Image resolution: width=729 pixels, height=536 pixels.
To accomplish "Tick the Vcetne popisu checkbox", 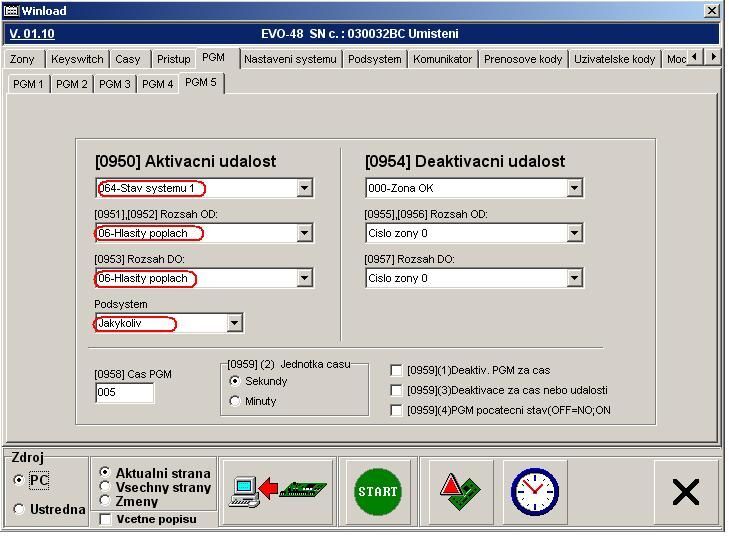I will pos(106,519).
